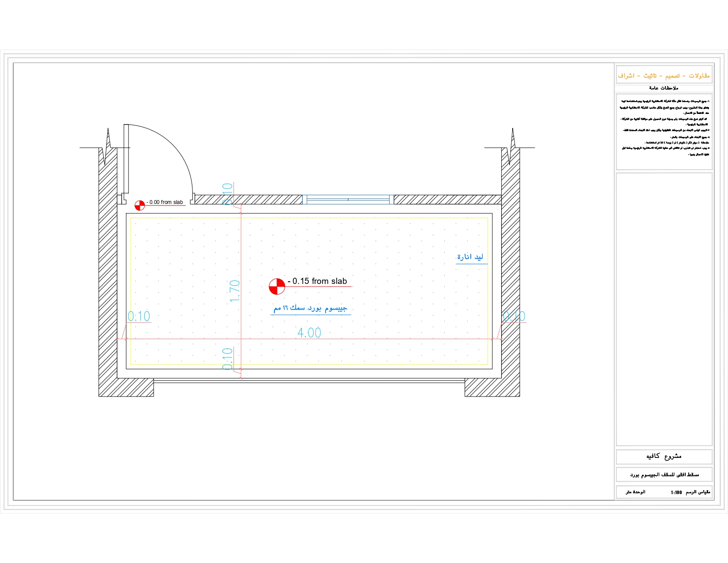Click the 'الوحدة متر' unit text
Viewport: 728px width, 563px height.
635,492
